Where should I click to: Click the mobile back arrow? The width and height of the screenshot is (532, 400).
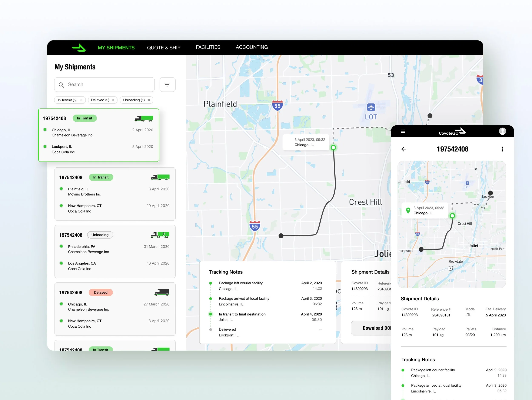click(403, 149)
